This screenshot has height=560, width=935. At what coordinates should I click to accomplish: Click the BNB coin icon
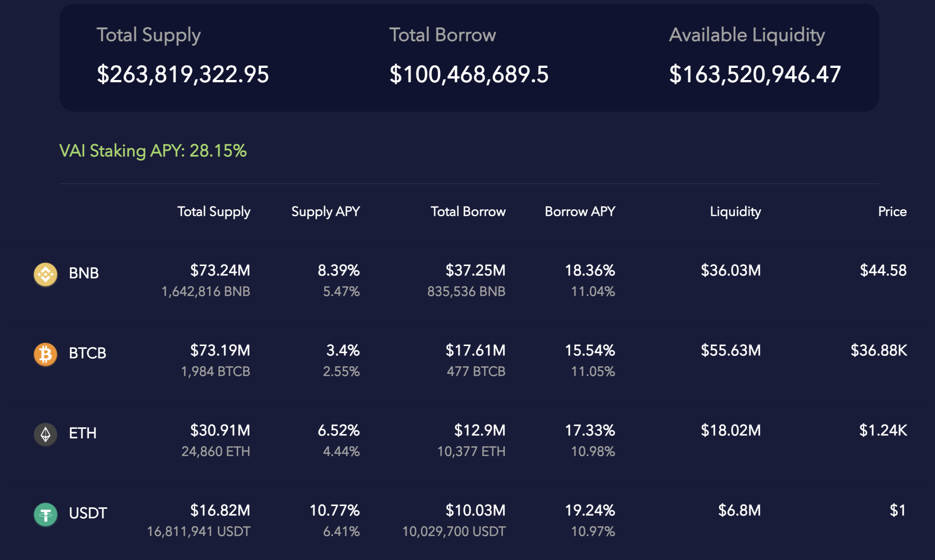tap(46, 274)
